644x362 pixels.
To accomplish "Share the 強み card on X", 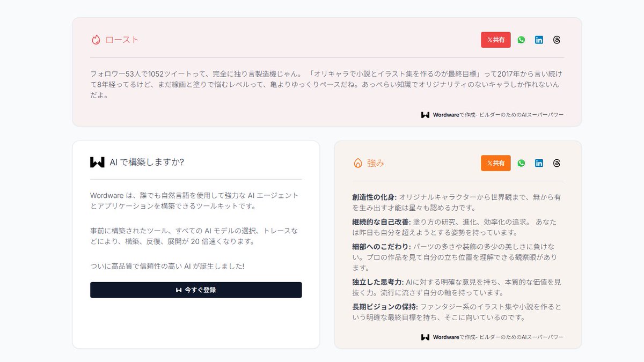I will tap(495, 163).
